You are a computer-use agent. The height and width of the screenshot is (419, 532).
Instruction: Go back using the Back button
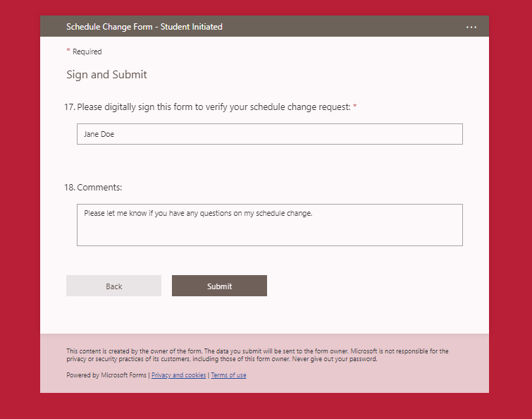113,286
